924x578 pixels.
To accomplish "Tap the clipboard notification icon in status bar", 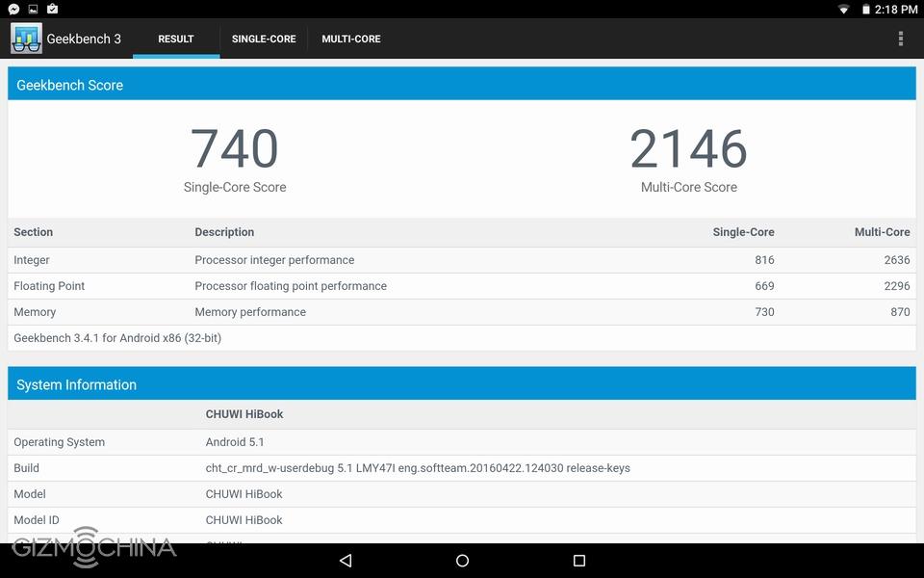I will tap(52, 9).
